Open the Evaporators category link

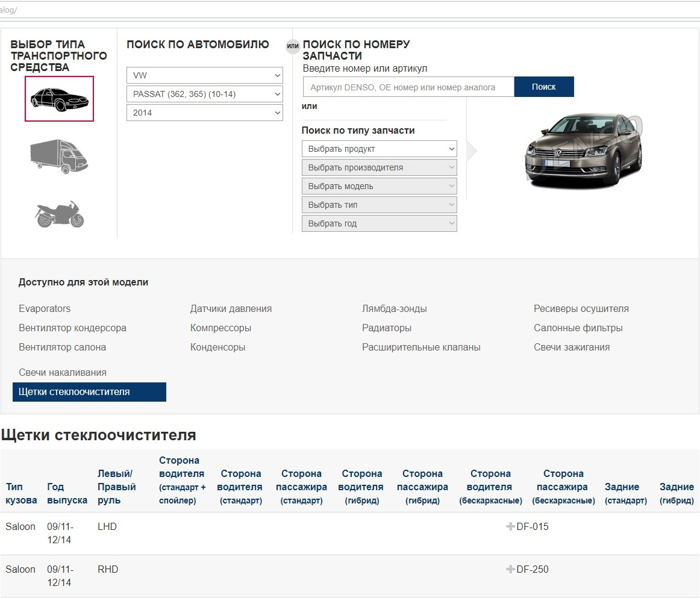(x=45, y=309)
